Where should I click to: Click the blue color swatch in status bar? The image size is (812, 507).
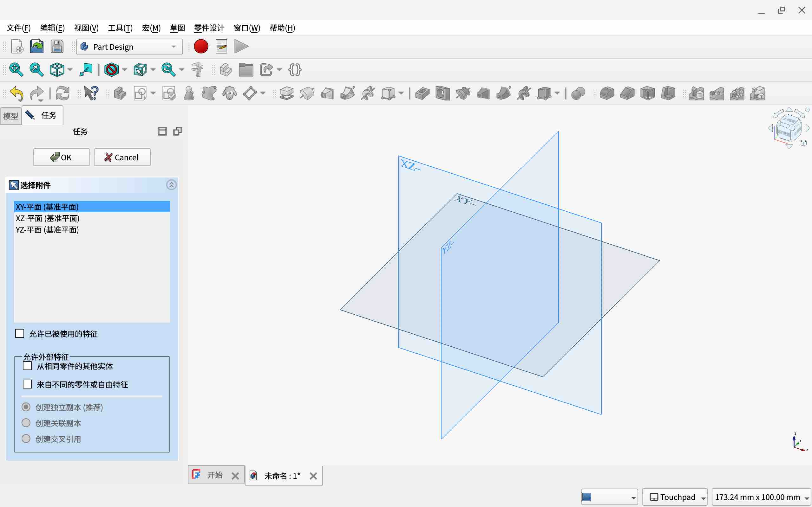point(587,497)
